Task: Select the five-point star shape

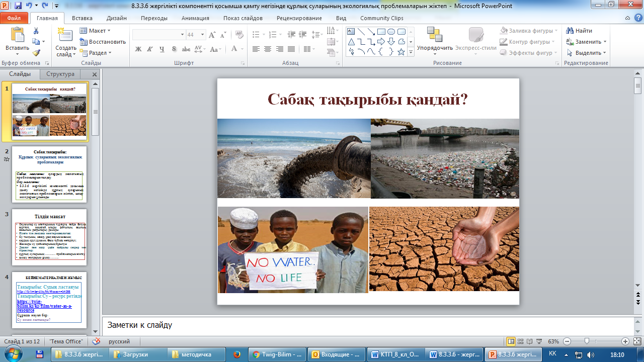Action: click(401, 52)
